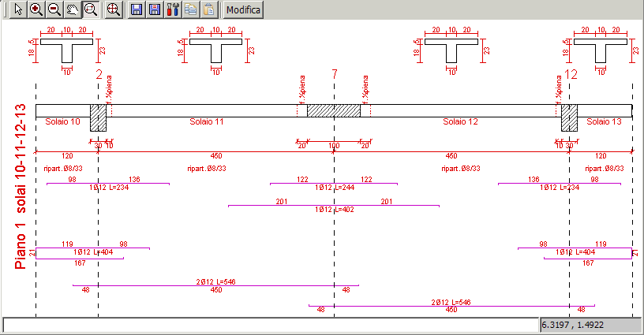644x335 pixels.
Task: Click the clipboard paste icon
Action: click(208, 9)
